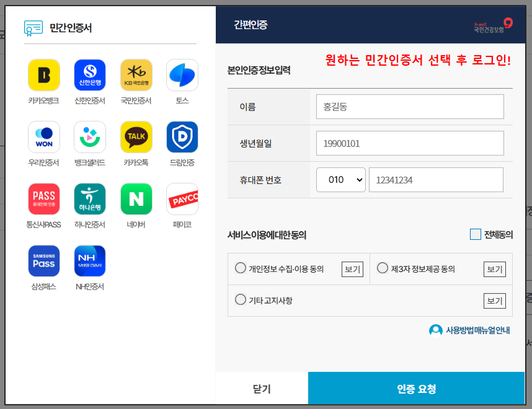Screen dimensions: 532x409
Task: Click the 국민인증서 text label
Action: click(x=136, y=101)
